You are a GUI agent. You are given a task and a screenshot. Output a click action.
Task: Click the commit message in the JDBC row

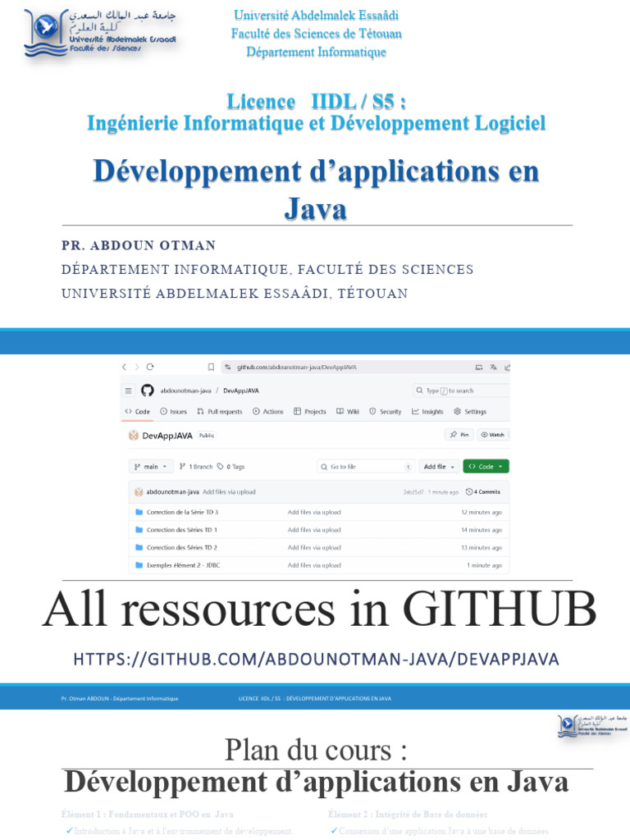314,565
